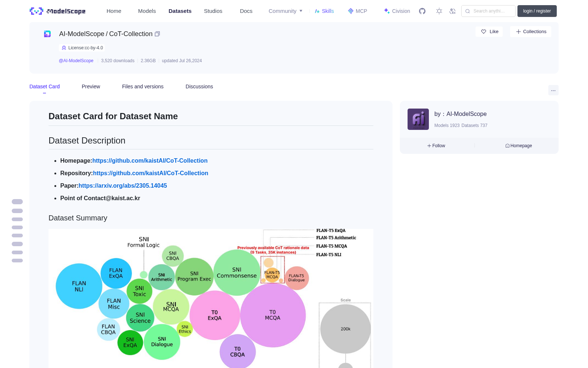588x368 pixels.
Task: Click the AI-ModelScope dataset logo icon
Action: click(47, 34)
